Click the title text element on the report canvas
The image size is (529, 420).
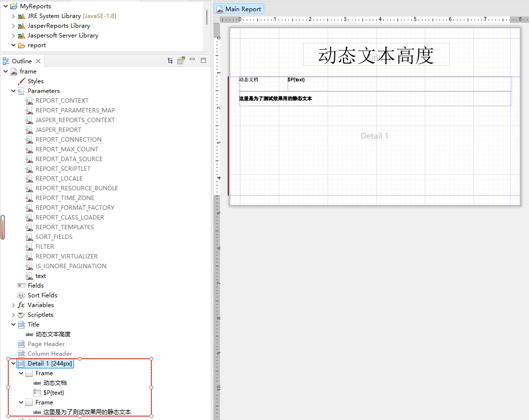pos(376,55)
